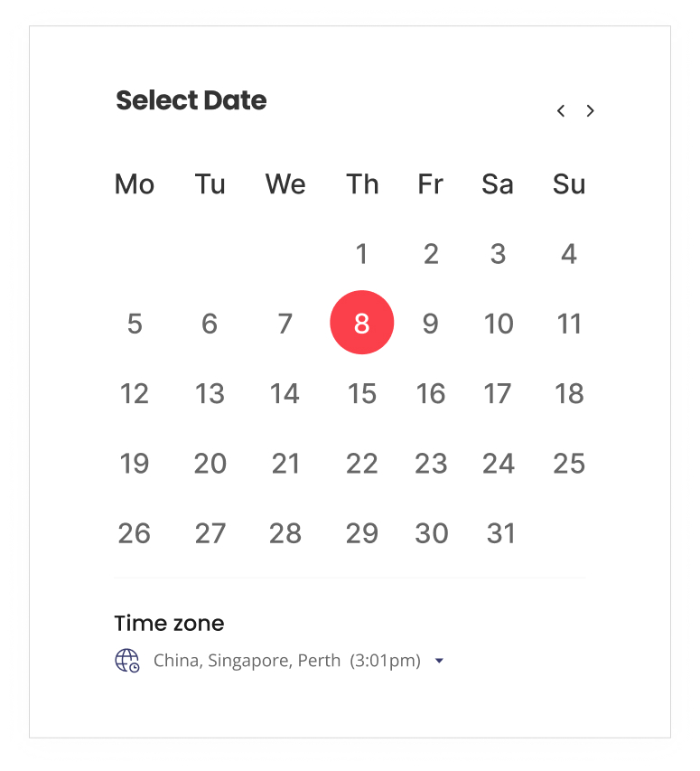Go to the next month arrow

click(x=591, y=111)
